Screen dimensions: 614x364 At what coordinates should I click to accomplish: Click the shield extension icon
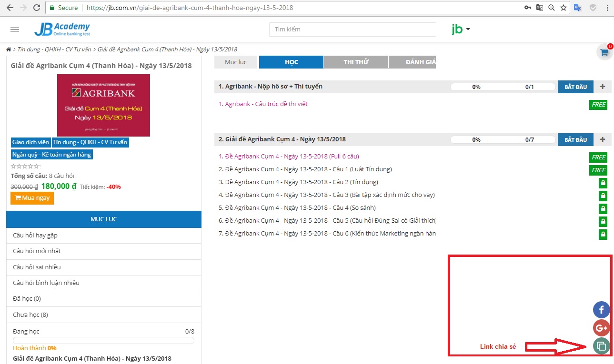[x=593, y=8]
